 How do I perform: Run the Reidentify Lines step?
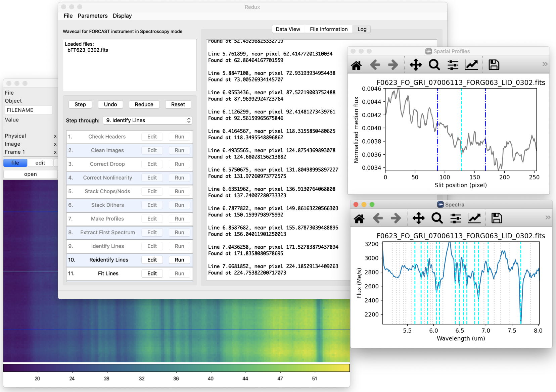point(179,259)
